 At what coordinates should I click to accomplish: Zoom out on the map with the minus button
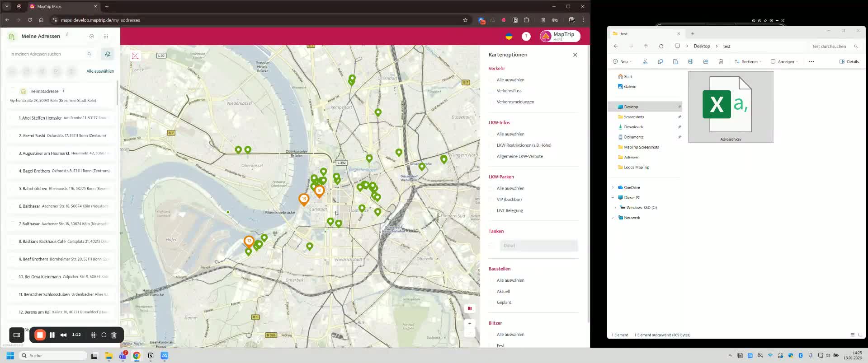pos(469,333)
